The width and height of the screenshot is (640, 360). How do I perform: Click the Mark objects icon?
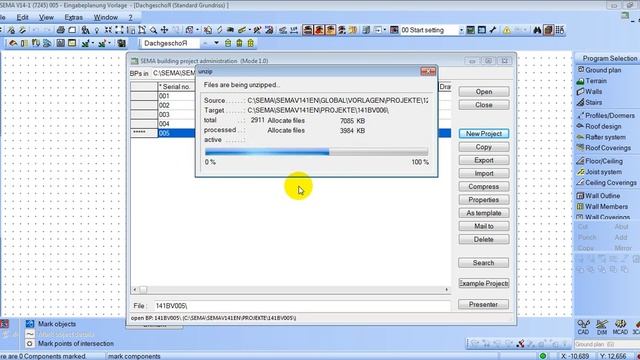coord(30,324)
